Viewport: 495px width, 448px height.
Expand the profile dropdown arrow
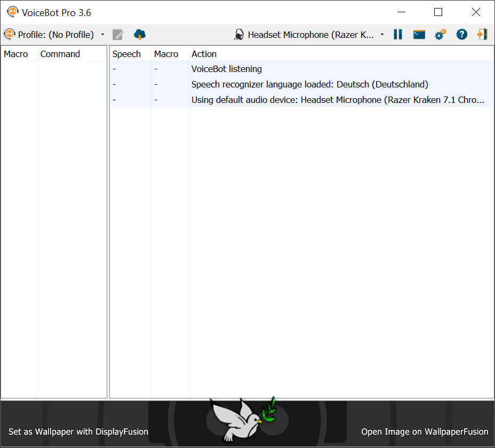point(102,35)
